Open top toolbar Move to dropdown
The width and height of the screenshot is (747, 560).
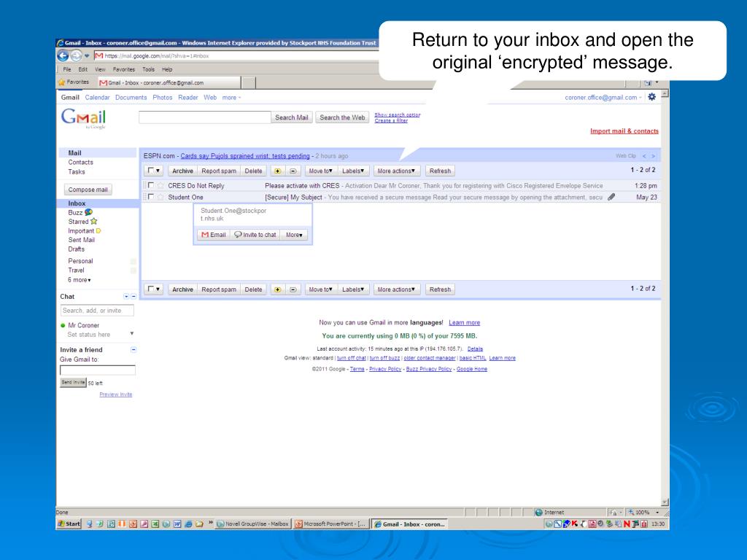(321, 171)
